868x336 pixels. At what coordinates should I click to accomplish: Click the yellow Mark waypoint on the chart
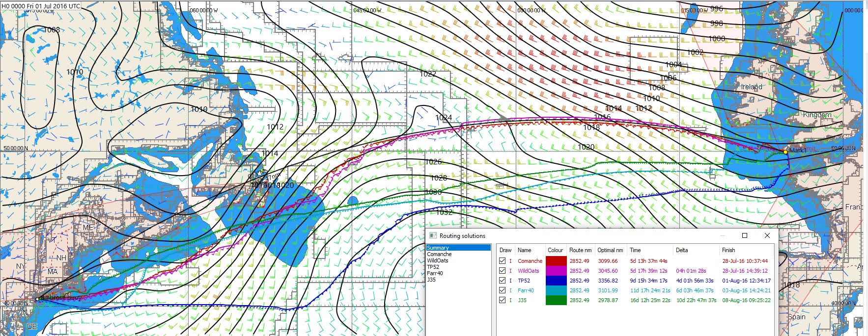click(x=785, y=152)
